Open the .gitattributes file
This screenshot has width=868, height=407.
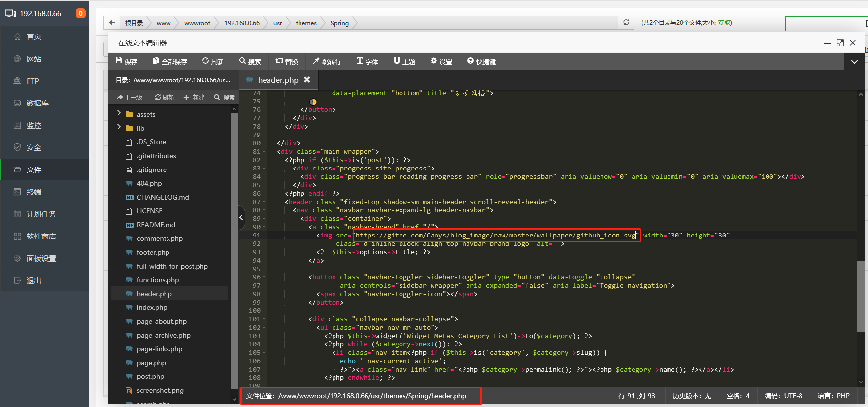156,156
